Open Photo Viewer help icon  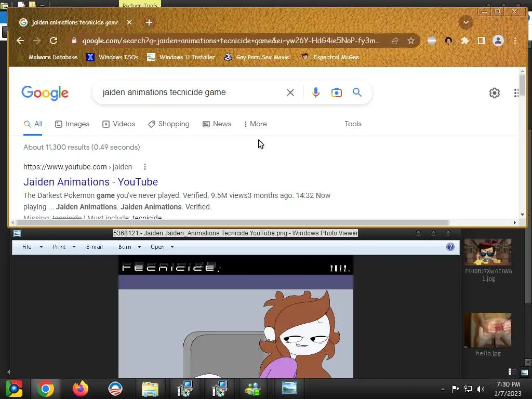[x=450, y=247]
